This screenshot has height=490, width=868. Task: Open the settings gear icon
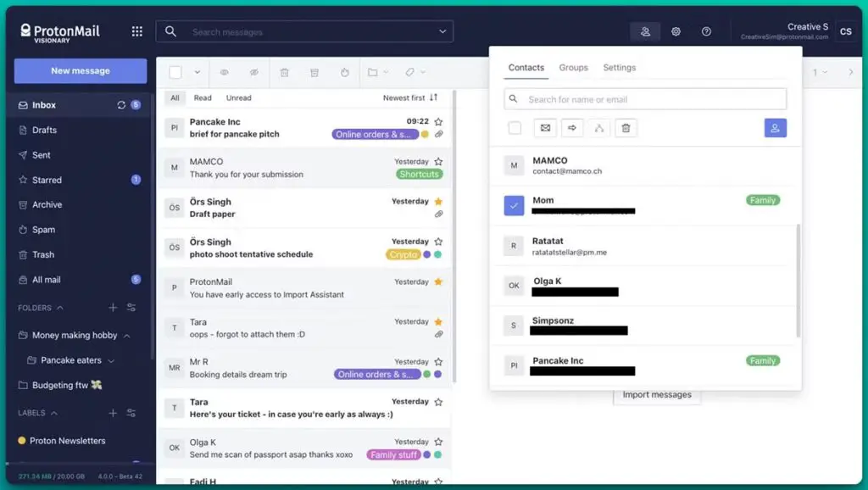(676, 31)
